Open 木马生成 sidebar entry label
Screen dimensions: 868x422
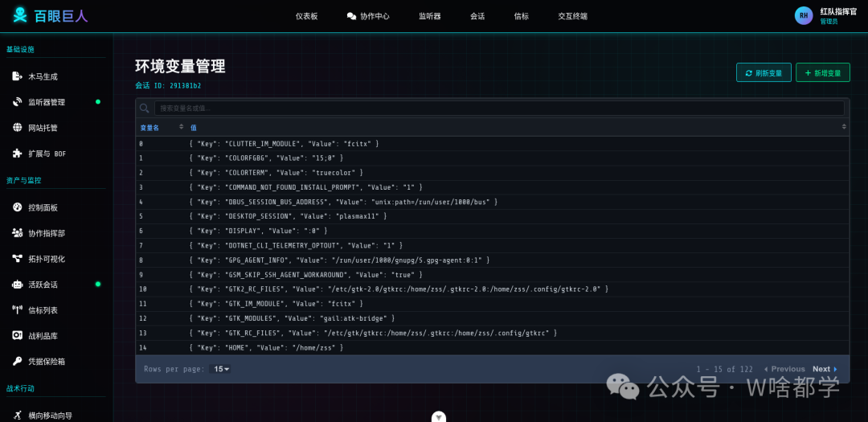(x=43, y=77)
